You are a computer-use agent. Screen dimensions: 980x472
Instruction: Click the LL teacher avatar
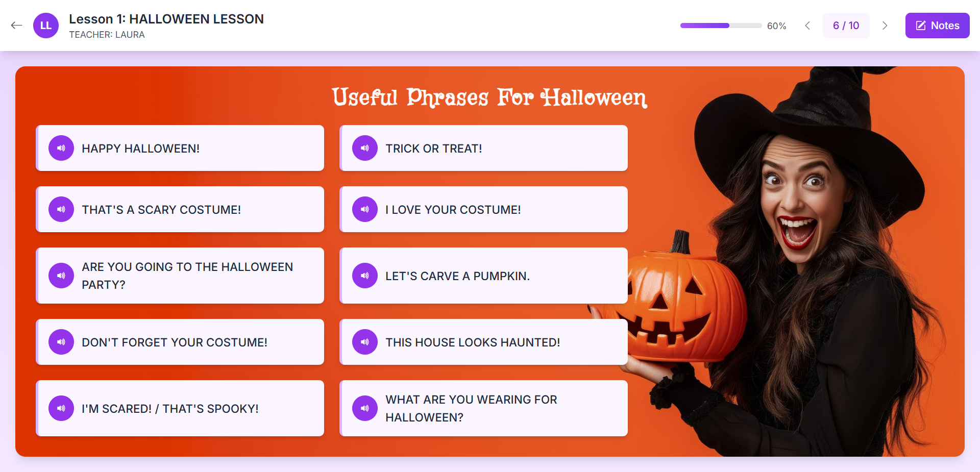(46, 26)
